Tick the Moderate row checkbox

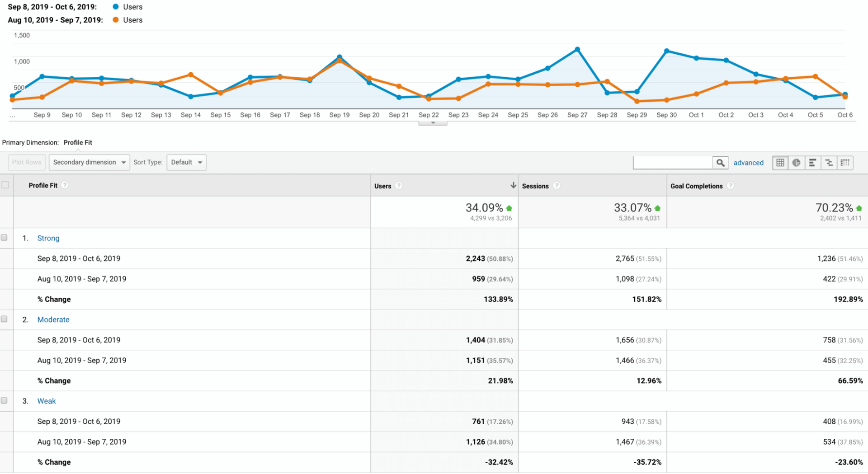(5, 319)
